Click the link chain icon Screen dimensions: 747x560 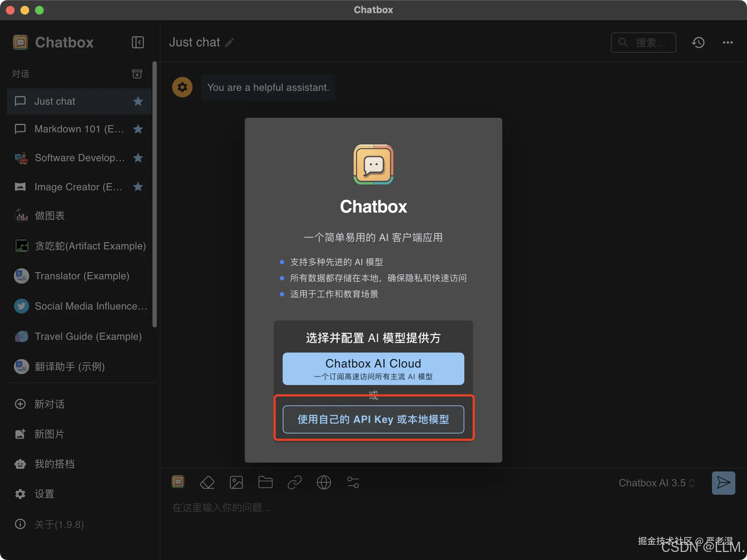295,482
